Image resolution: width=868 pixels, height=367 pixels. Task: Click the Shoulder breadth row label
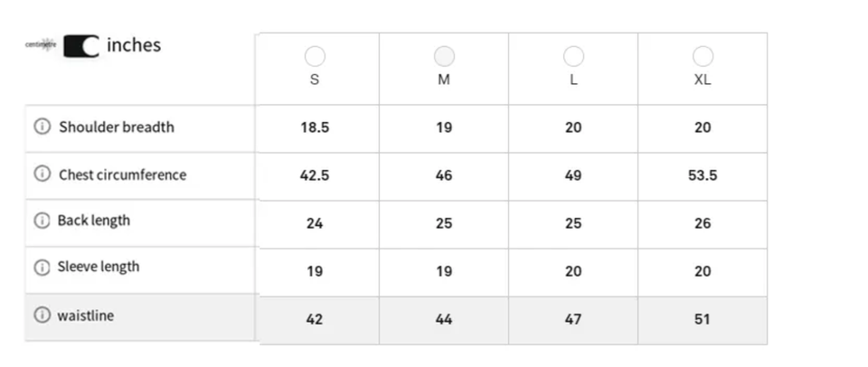[117, 127]
